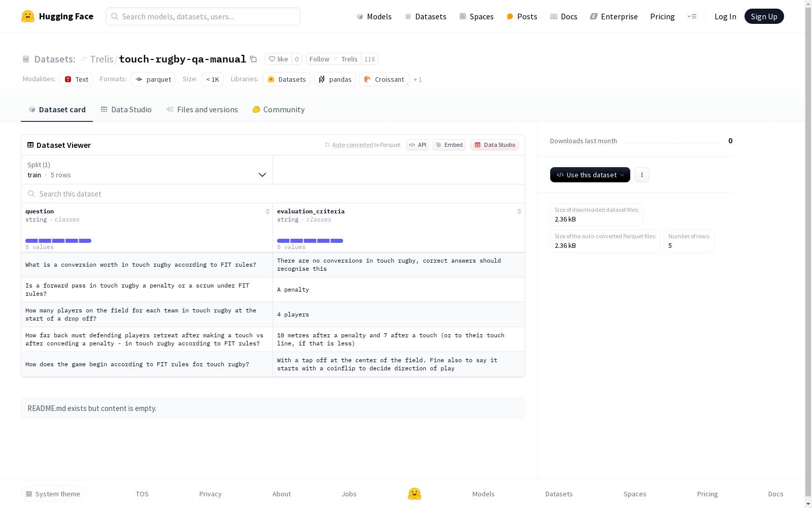Expand the Use this dataset menu
Image resolution: width=812 pixels, height=508 pixels.
pos(590,175)
